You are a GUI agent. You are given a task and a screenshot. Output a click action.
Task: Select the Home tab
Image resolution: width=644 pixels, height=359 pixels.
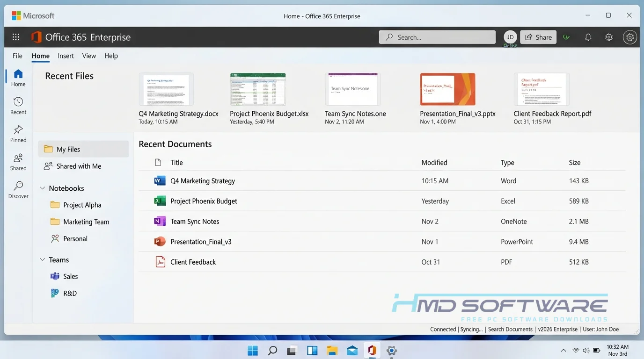coord(41,56)
